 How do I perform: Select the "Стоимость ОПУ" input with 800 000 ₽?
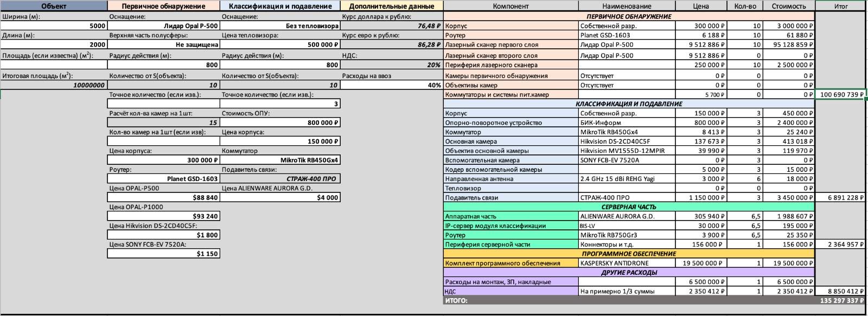[x=280, y=122]
